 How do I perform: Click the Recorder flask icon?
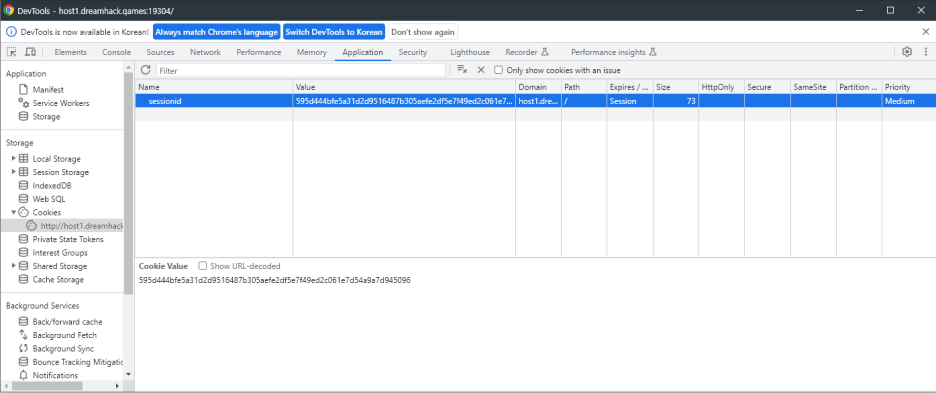(x=544, y=52)
